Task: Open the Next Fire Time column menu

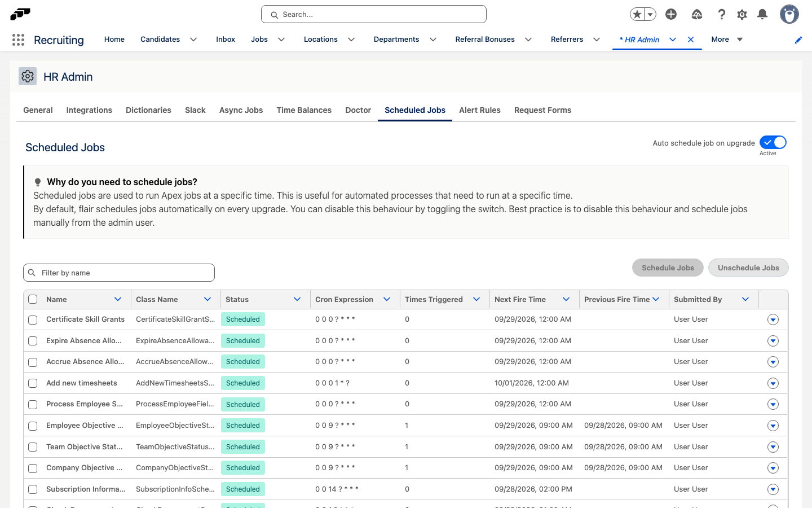Action: coord(566,299)
